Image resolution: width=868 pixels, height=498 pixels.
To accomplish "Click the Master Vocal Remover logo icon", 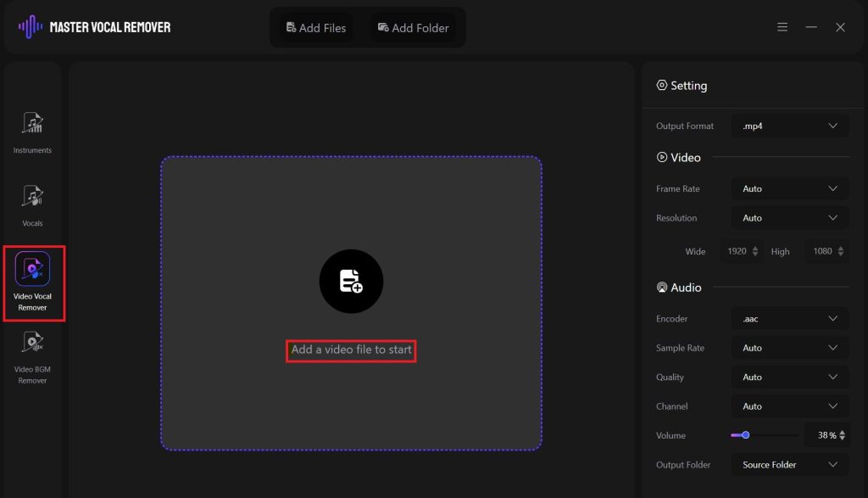I will [28, 26].
